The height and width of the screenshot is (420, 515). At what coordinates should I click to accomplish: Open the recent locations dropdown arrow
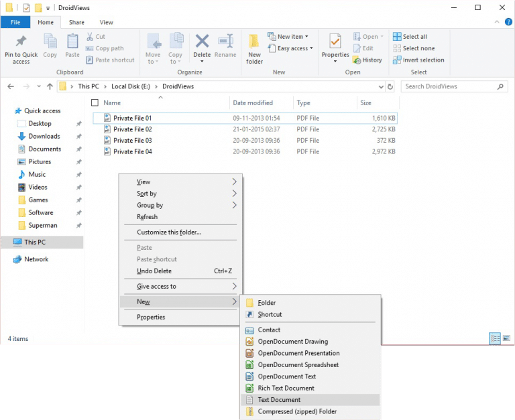pos(39,86)
